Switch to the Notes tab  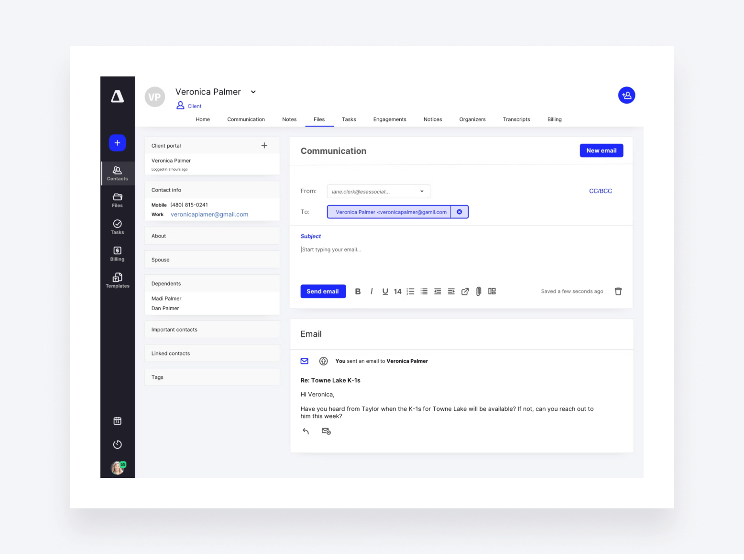point(289,119)
